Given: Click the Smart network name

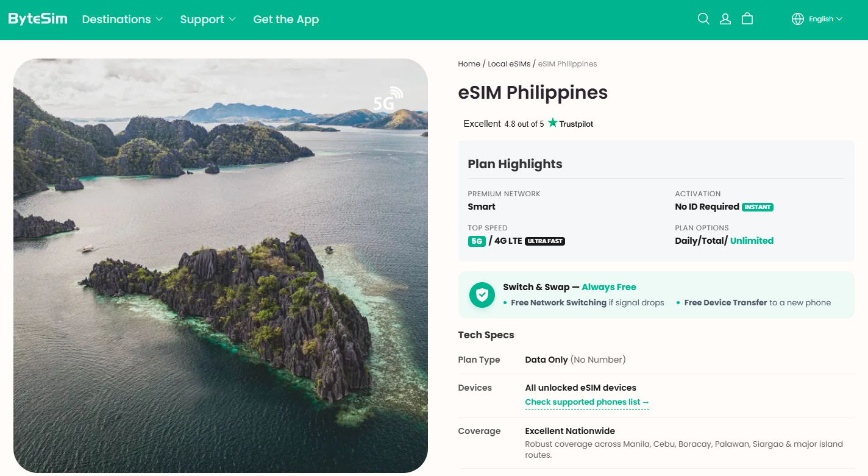Looking at the screenshot, I should point(482,207).
